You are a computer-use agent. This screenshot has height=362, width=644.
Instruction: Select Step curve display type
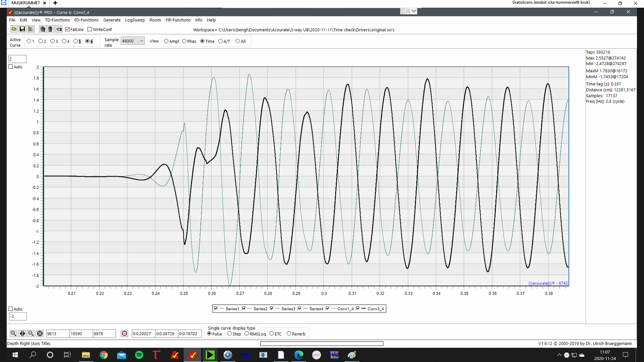point(230,334)
